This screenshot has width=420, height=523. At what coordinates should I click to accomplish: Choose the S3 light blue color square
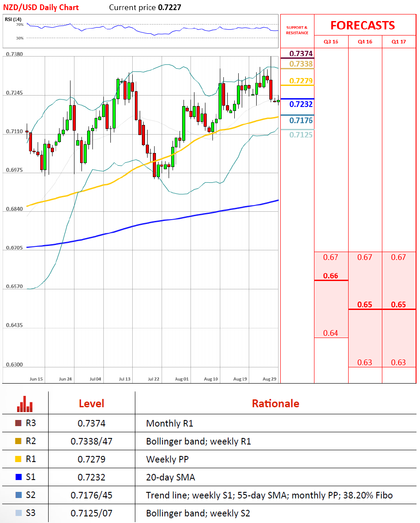(x=18, y=513)
